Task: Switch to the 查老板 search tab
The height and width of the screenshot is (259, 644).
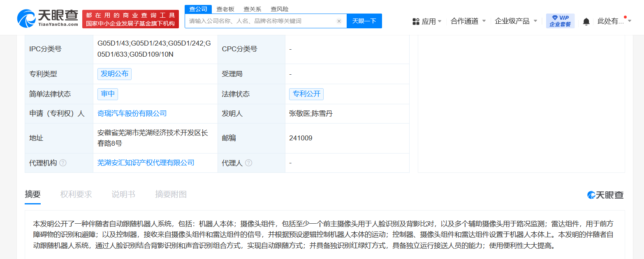Action: (225, 9)
